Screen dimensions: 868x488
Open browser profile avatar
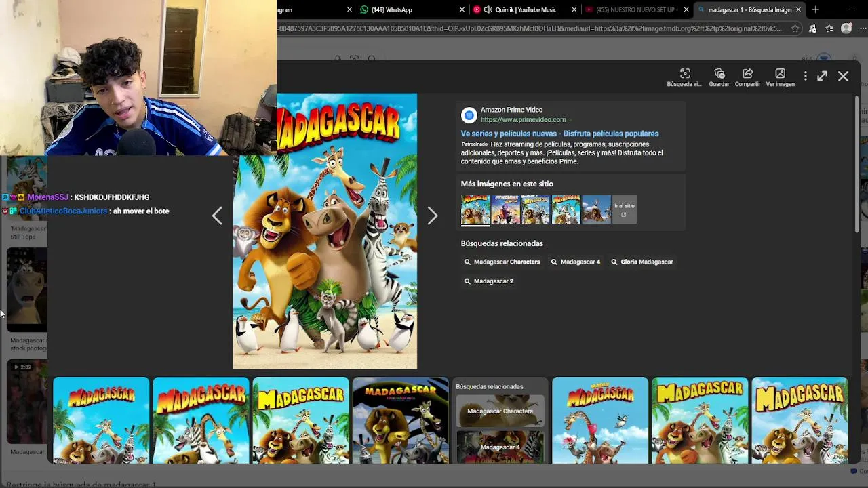[x=846, y=28]
